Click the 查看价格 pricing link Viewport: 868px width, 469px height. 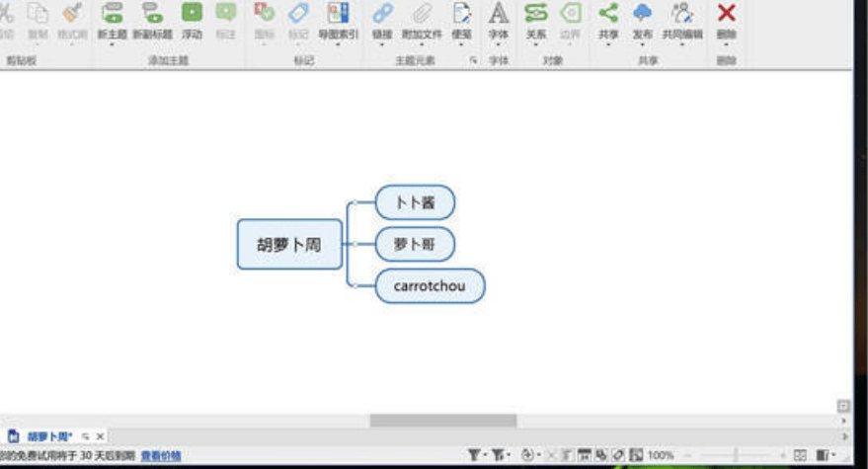(x=161, y=456)
